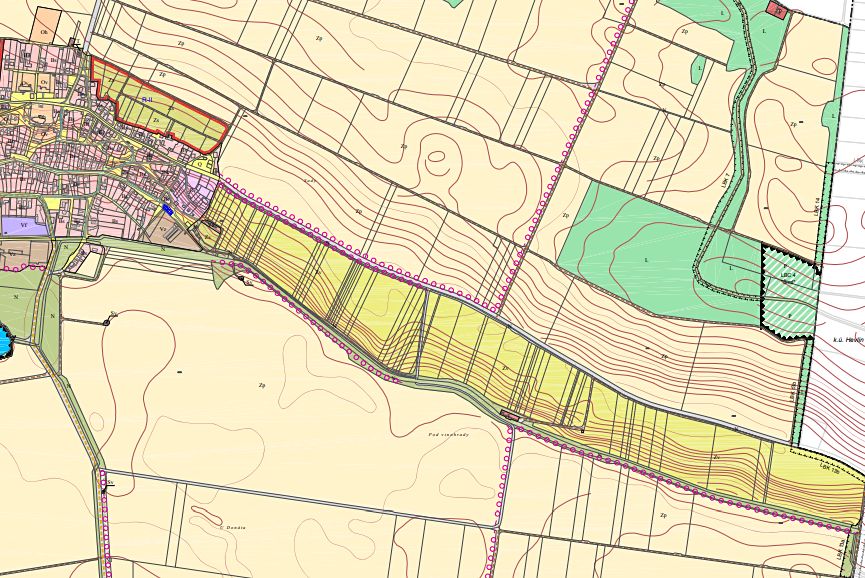Click the blue "R-II" reserve area label
Viewport: 865px width, 578px height.
point(147,99)
